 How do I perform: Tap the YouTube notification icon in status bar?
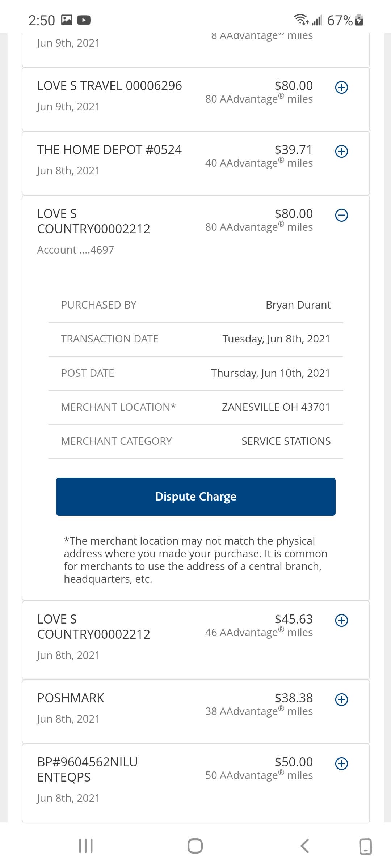[84, 20]
